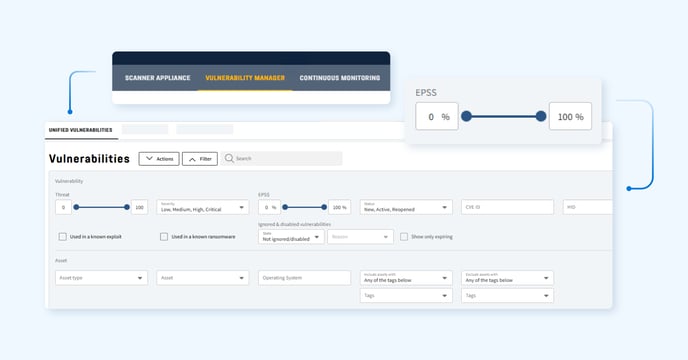Grab filter panel EPSS slider left handle

[285, 207]
